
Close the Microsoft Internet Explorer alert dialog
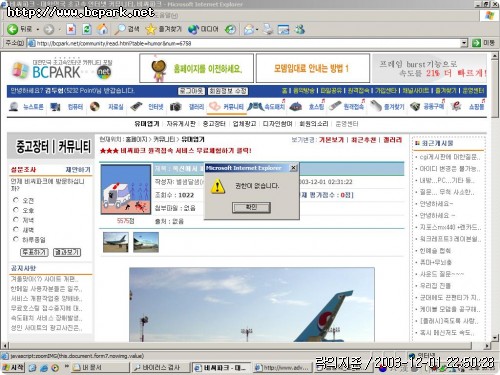click(x=293, y=168)
